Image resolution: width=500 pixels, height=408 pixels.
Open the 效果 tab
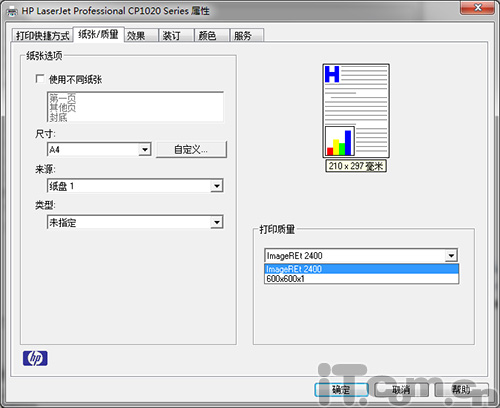coord(141,35)
